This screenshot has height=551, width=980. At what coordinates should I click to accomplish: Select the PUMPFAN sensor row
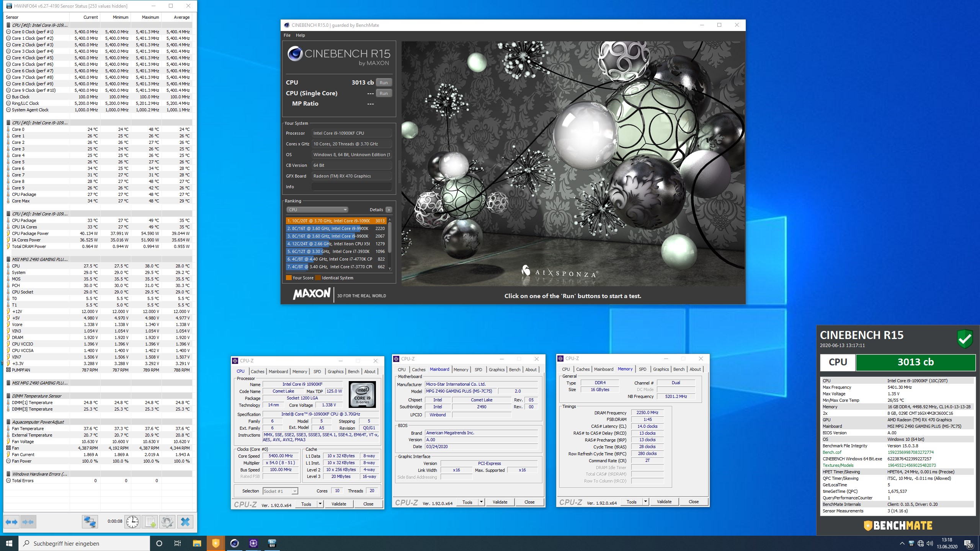click(x=98, y=370)
